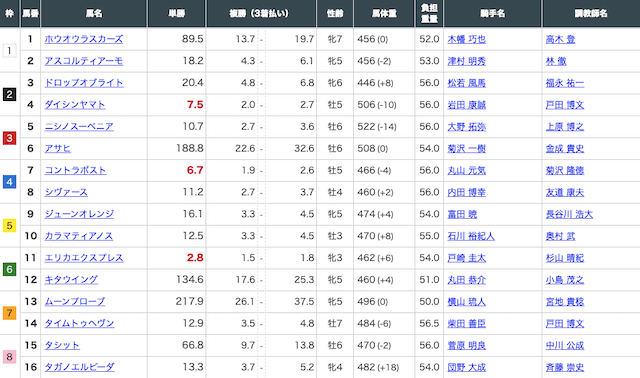This screenshot has width=640, height=378.
Task: Open horse ムーンプローブ
Action: tap(75, 302)
